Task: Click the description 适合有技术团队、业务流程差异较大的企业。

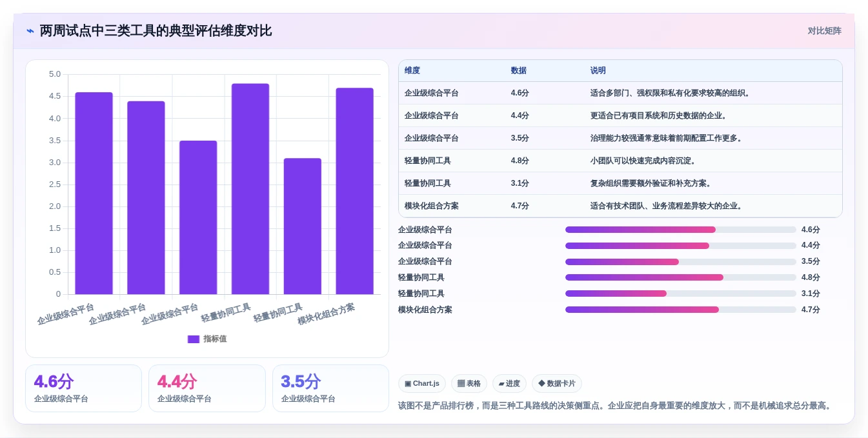Action: pos(667,206)
